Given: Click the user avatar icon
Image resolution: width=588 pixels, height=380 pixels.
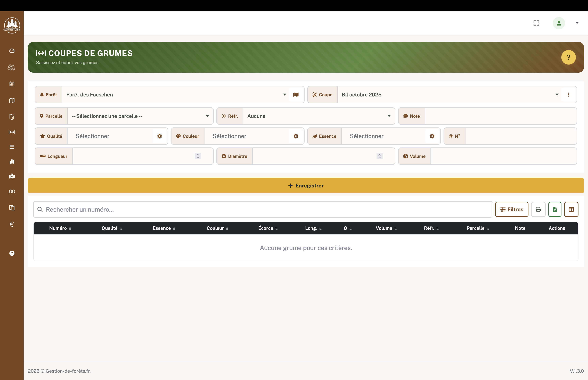Looking at the screenshot, I should coord(559,23).
